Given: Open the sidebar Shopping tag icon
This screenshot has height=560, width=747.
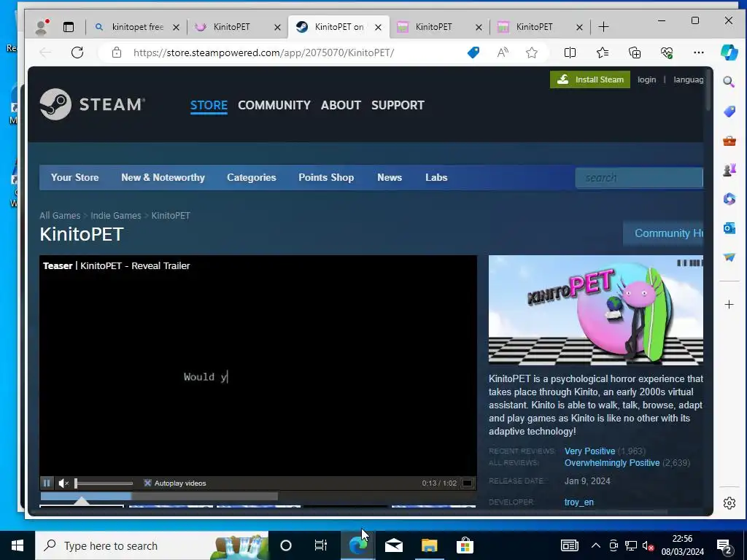Looking at the screenshot, I should click(729, 112).
